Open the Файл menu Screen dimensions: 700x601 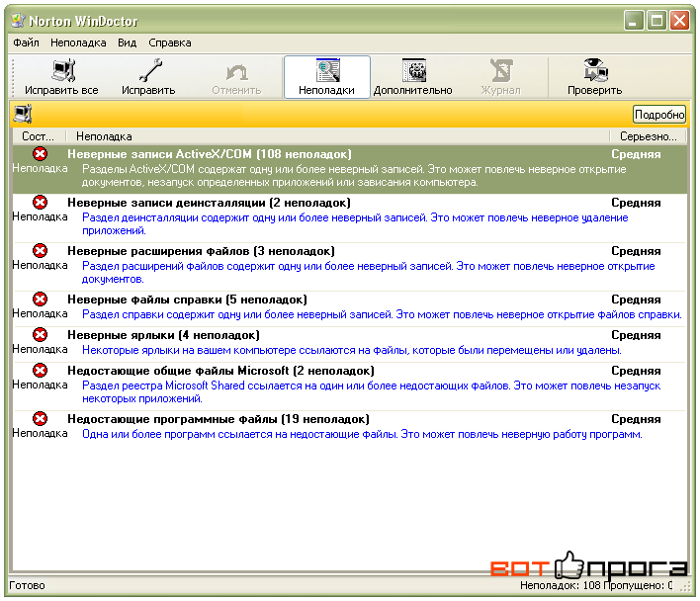click(26, 43)
